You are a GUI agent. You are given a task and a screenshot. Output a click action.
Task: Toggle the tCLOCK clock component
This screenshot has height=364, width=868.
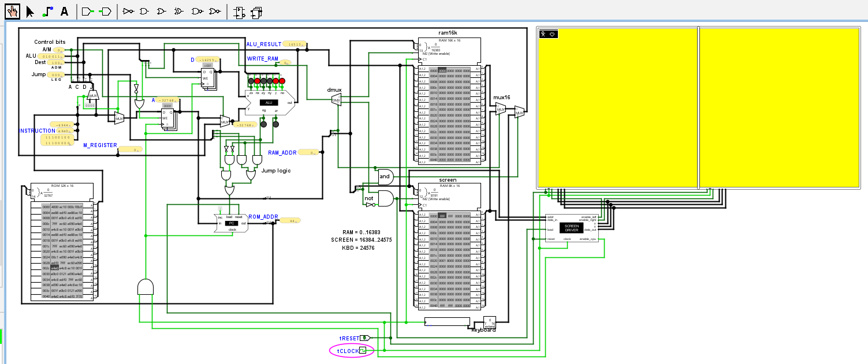[x=363, y=350]
